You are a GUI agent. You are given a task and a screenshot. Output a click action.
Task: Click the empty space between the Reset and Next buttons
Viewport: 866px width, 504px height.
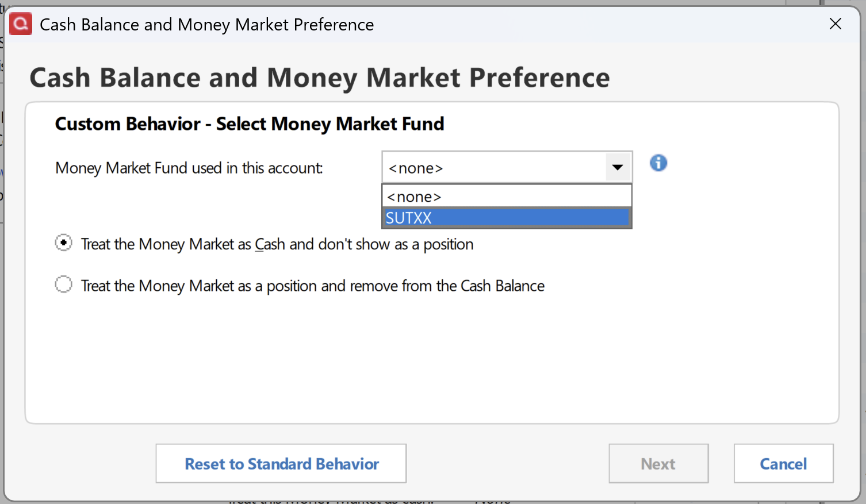point(508,463)
